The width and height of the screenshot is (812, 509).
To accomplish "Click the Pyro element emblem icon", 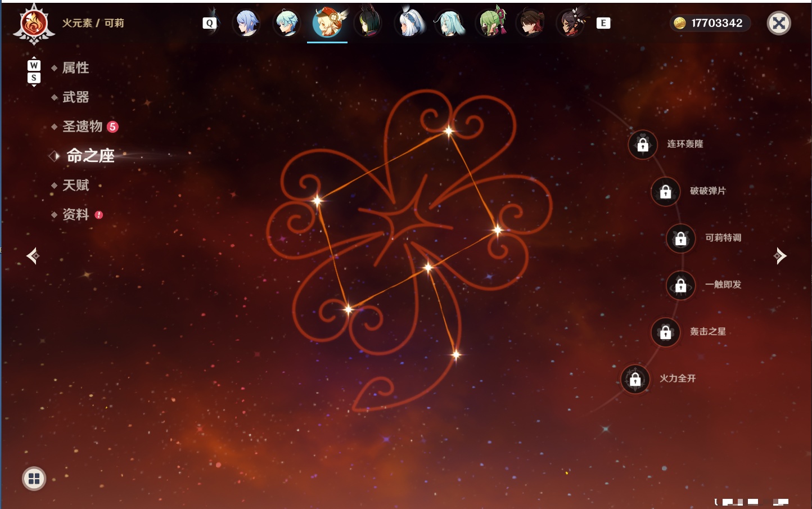I will [x=34, y=24].
